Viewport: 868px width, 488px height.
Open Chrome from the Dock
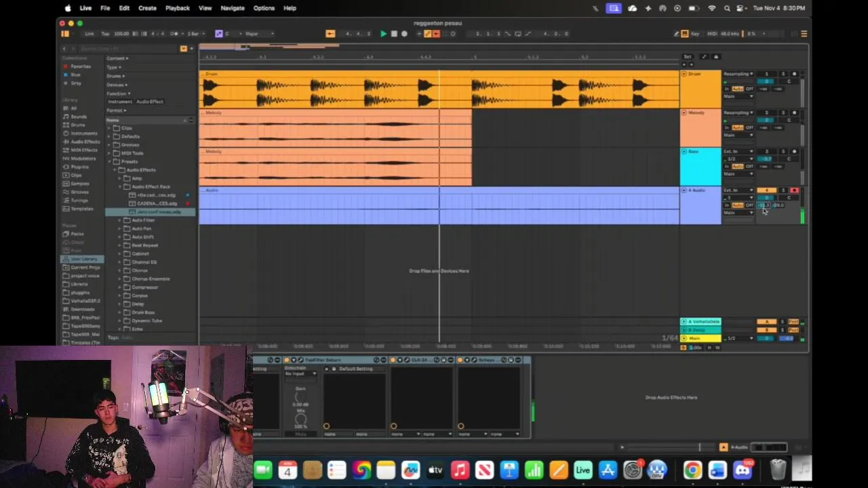pyautogui.click(x=692, y=470)
